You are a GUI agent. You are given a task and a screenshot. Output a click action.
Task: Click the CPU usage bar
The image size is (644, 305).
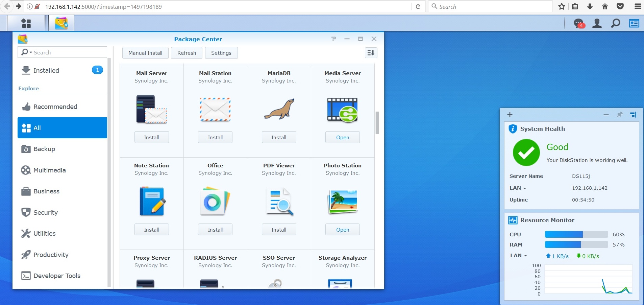(x=576, y=234)
